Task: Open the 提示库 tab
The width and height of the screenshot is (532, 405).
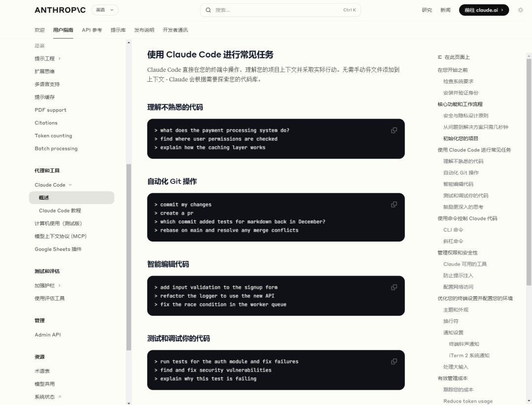Action: point(118,30)
